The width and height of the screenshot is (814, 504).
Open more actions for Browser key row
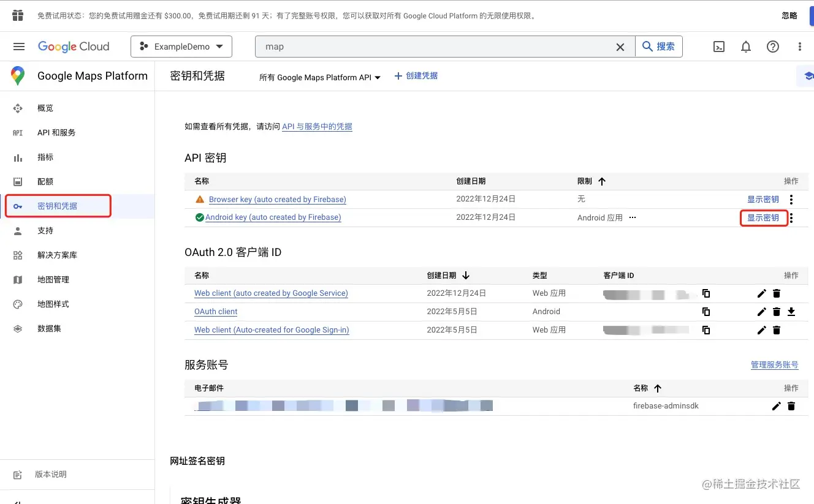click(791, 200)
